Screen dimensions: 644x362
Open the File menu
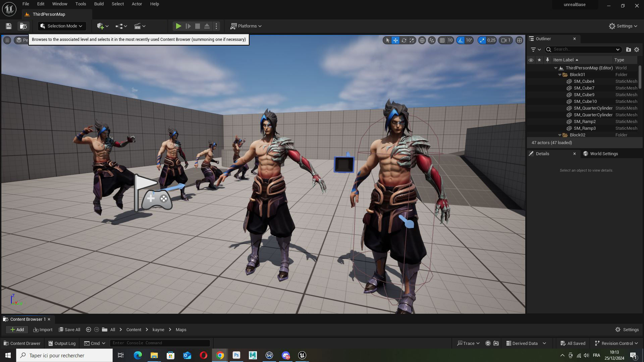(25, 4)
